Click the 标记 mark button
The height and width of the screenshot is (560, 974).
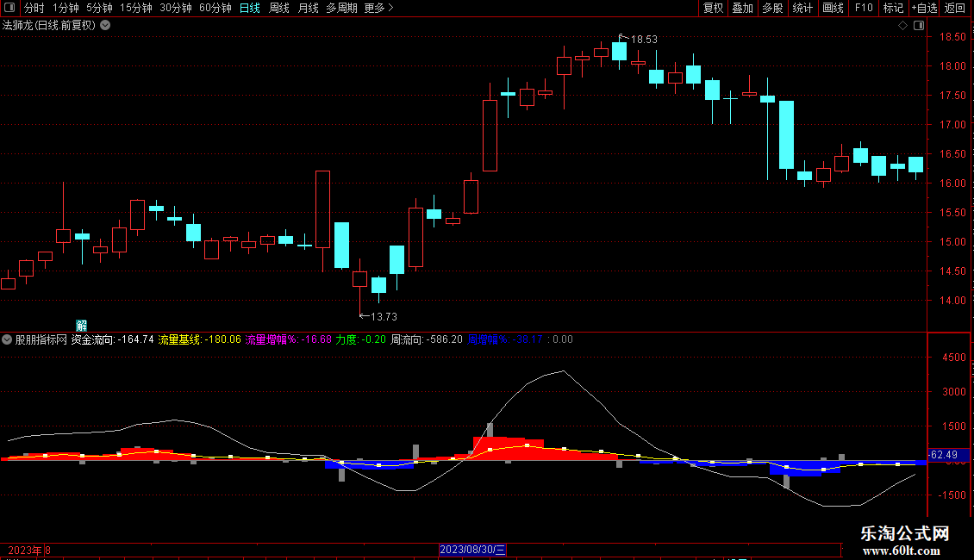[x=893, y=8]
